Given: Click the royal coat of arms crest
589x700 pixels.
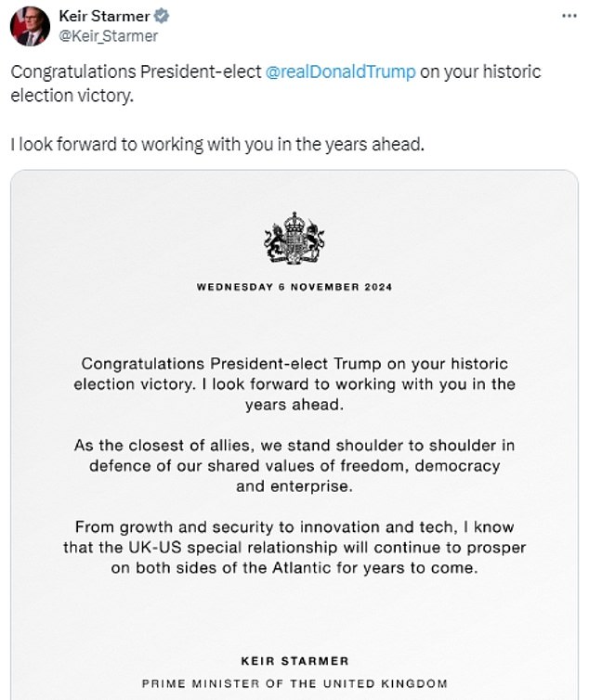Looking at the screenshot, I should pos(294,239).
